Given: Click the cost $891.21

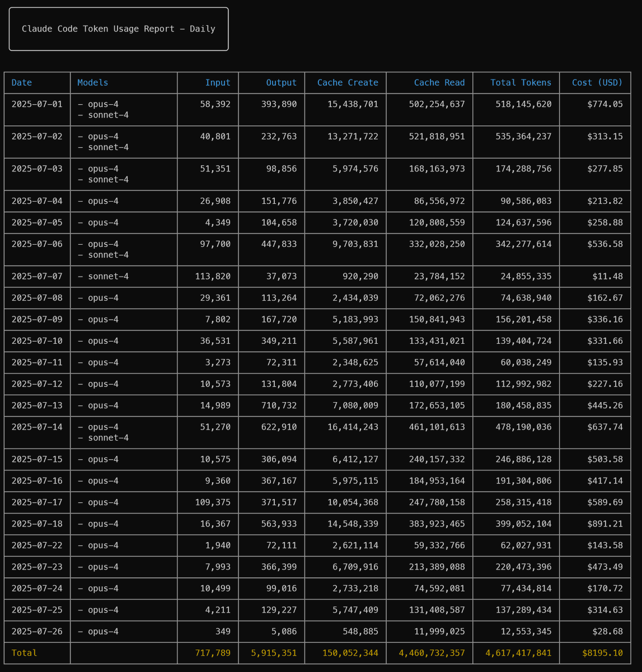Looking at the screenshot, I should click(605, 524).
